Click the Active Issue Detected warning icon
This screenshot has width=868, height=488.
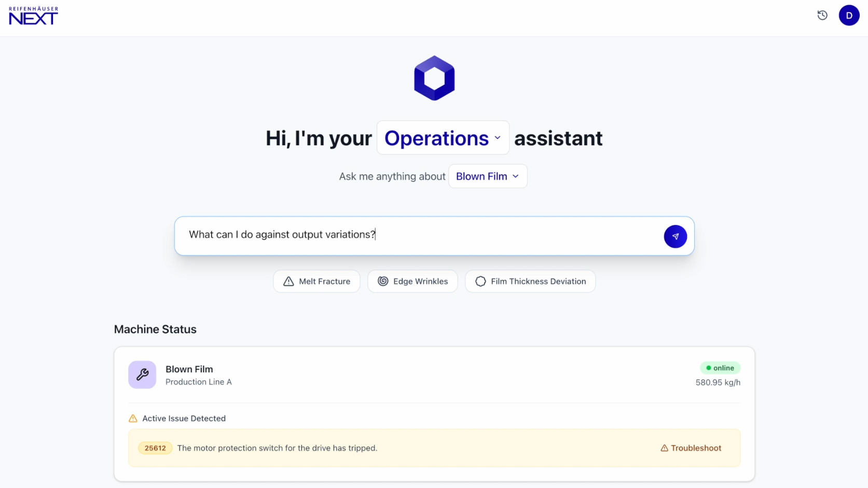[x=133, y=419]
